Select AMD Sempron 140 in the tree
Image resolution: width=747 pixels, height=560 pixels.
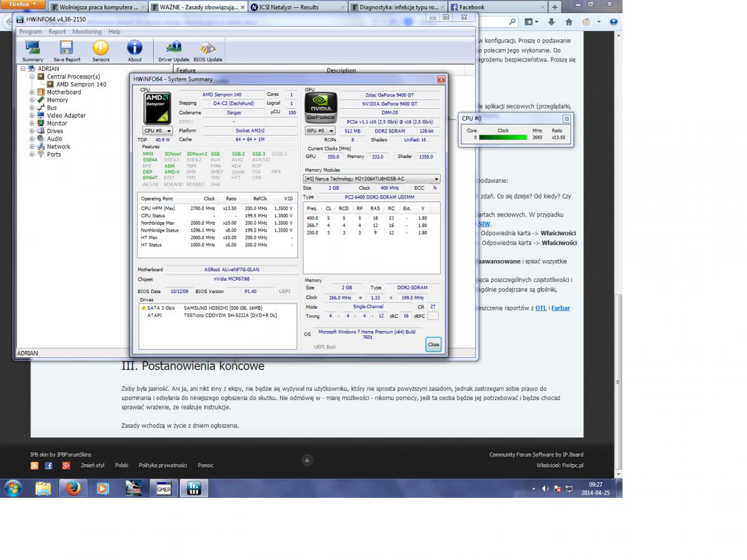81,84
